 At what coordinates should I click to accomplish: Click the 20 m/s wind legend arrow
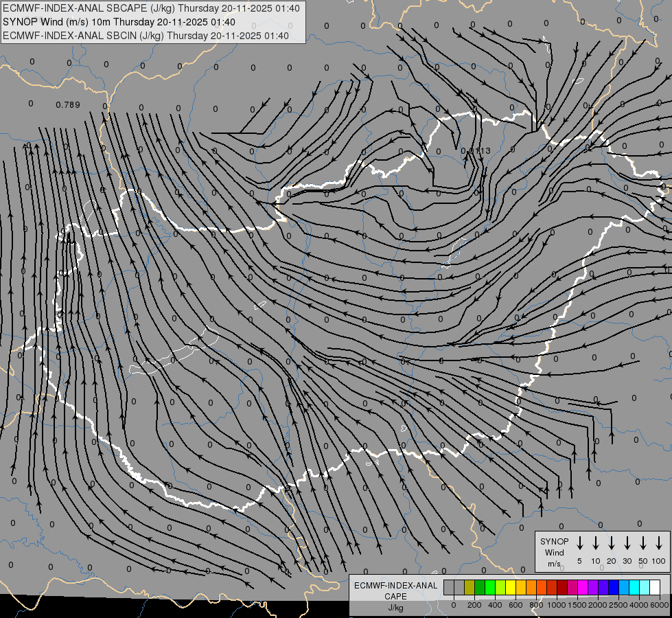[x=611, y=542]
